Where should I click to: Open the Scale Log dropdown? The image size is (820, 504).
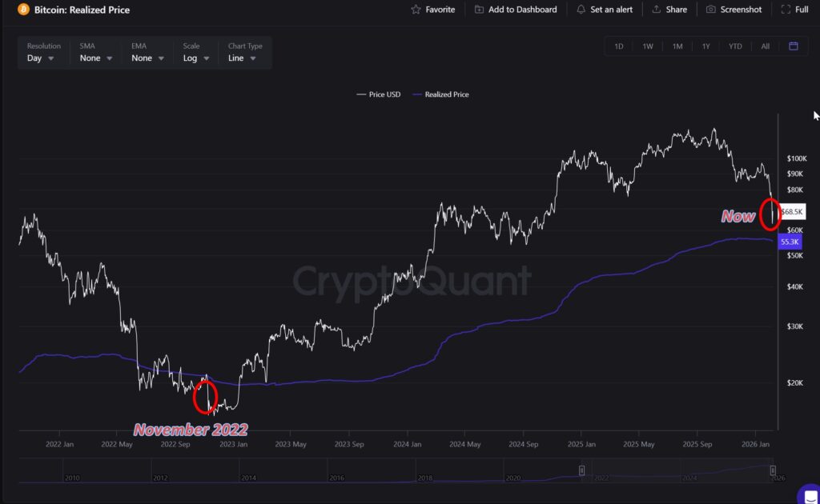pyautogui.click(x=195, y=58)
